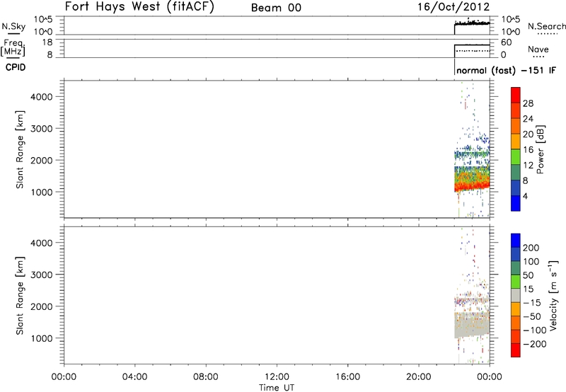566x392 pixels.
Task: Select the 'CPID' row label
Action: pyautogui.click(x=16, y=67)
